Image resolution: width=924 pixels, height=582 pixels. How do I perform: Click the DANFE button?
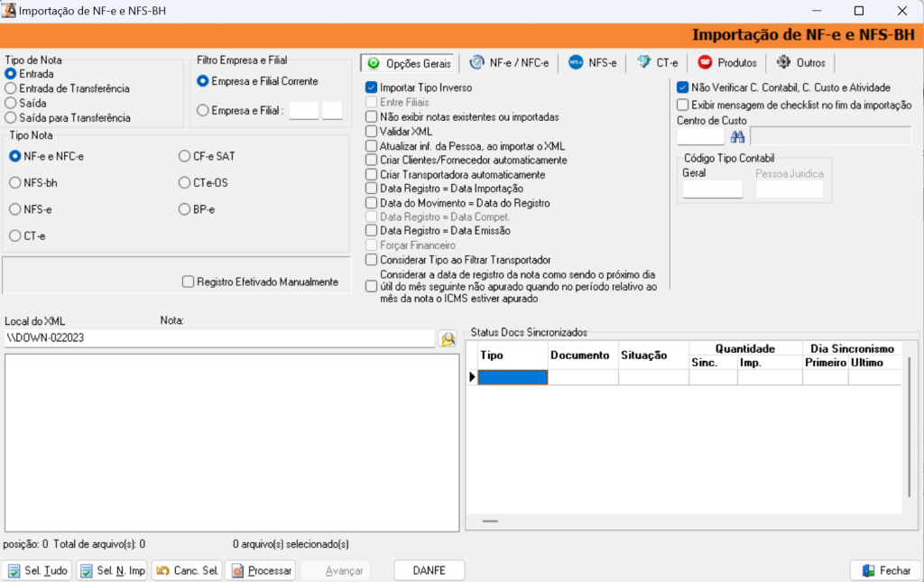[430, 571]
